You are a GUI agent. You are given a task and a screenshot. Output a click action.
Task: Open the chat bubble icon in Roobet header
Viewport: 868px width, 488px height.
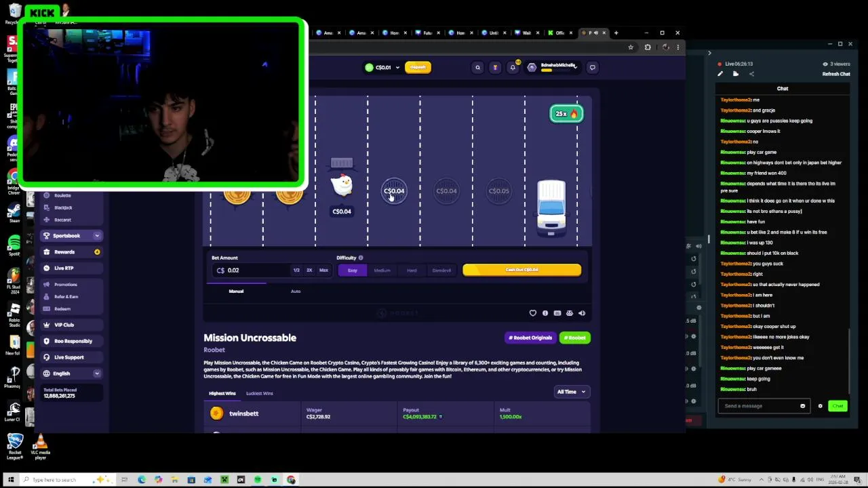593,67
